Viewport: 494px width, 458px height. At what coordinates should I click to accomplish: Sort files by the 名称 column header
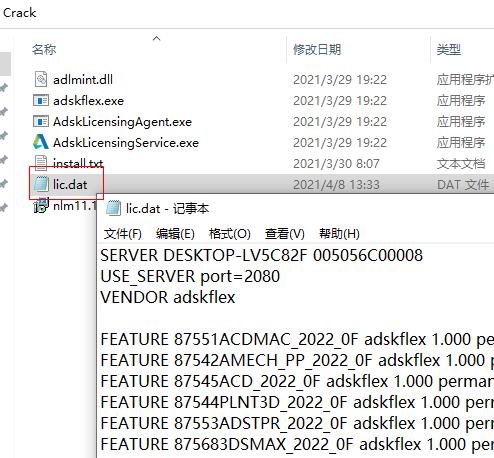(44, 50)
